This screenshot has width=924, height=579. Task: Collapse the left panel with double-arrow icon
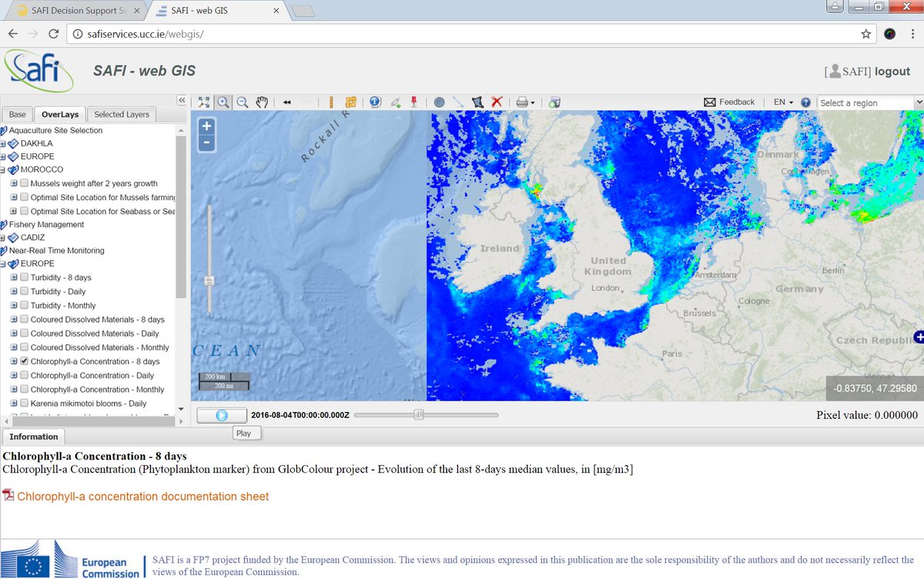[x=182, y=100]
